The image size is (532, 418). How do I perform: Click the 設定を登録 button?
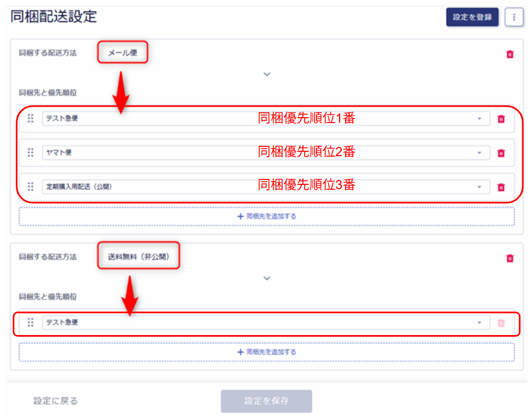point(472,17)
